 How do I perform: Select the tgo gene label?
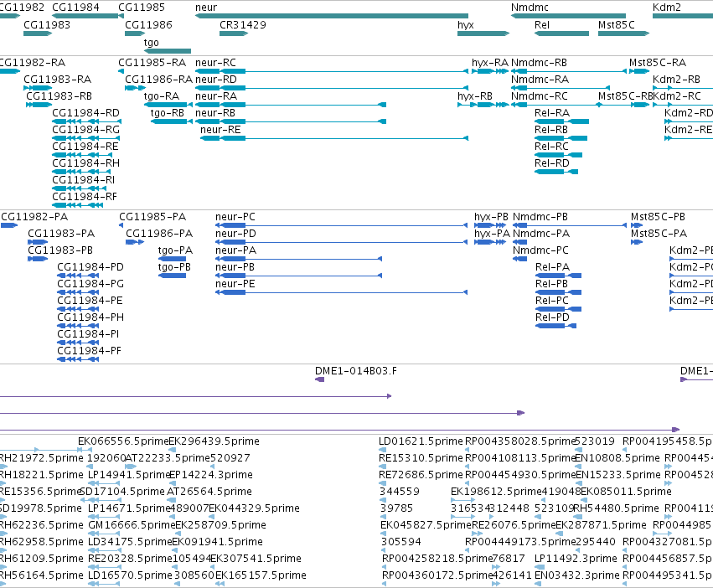click(152, 43)
